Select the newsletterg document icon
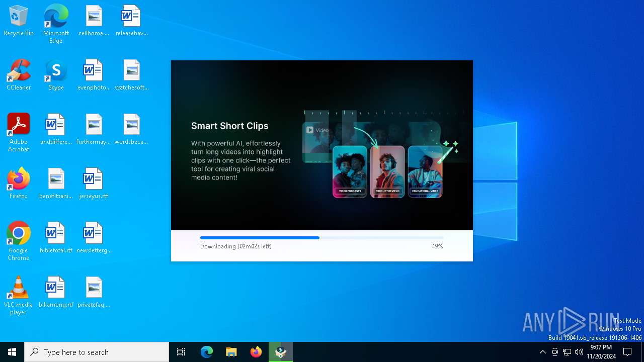Screen dimensions: 644x362 (94, 238)
